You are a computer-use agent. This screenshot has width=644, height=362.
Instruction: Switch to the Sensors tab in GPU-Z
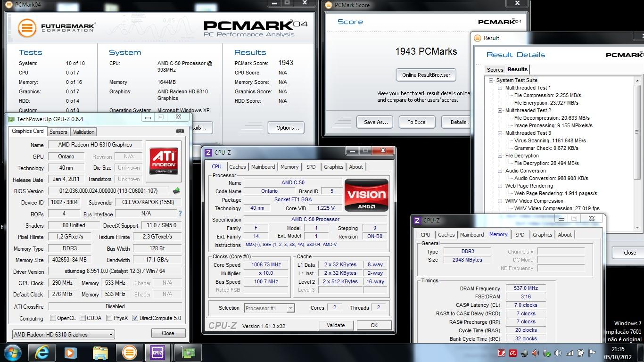click(x=58, y=132)
